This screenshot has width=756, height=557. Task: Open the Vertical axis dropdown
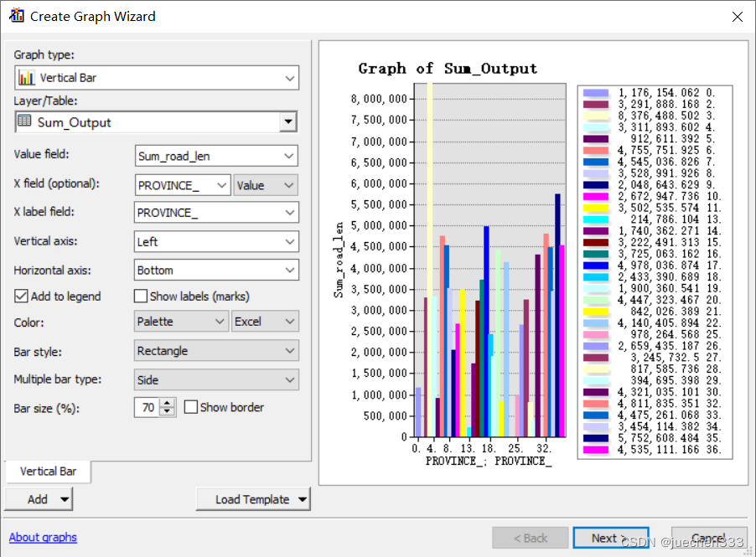tap(216, 241)
